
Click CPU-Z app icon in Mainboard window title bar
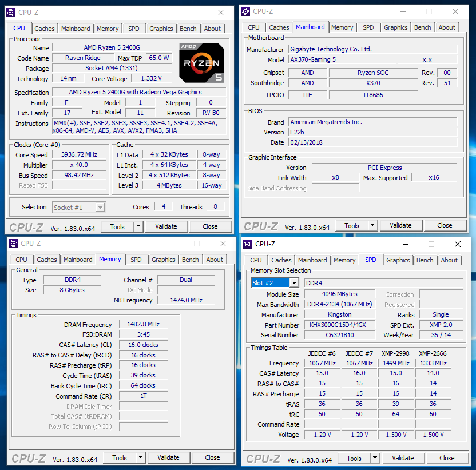[x=245, y=11]
